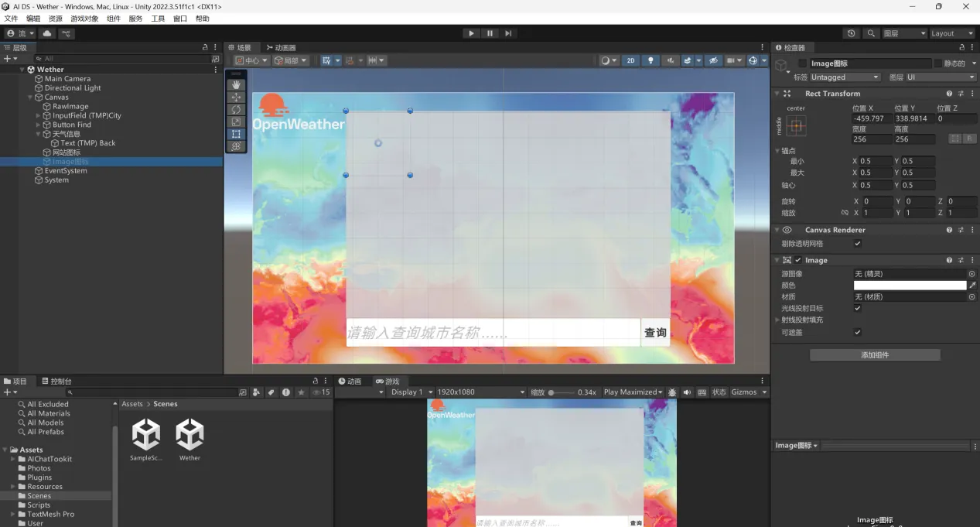Click the Unity cloud services icon
This screenshot has height=527, width=980.
(46, 33)
